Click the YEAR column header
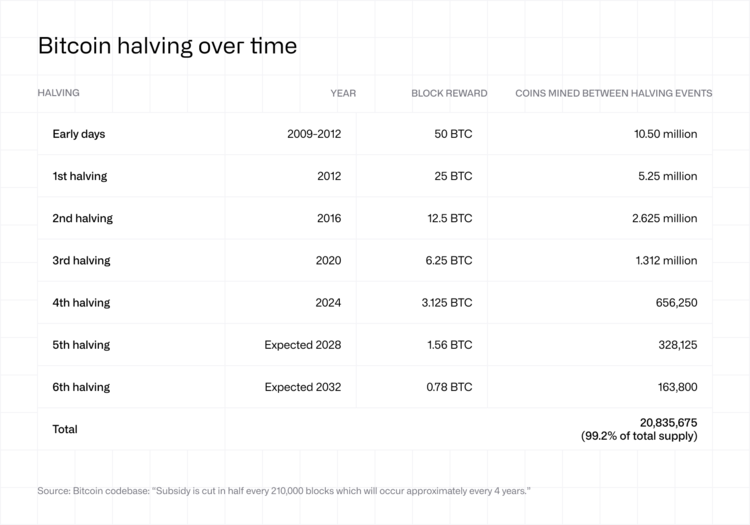Screen dimensions: 750x525 [x=343, y=93]
